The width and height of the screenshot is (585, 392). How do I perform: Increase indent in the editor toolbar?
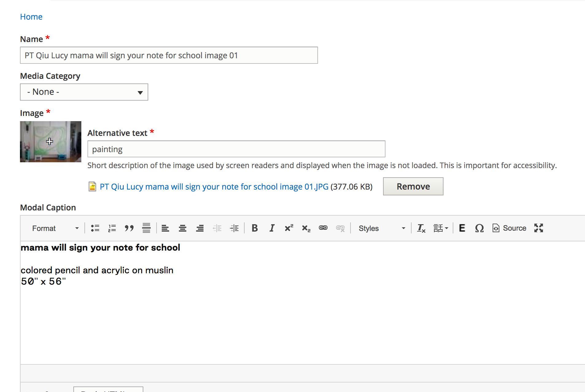click(x=234, y=228)
